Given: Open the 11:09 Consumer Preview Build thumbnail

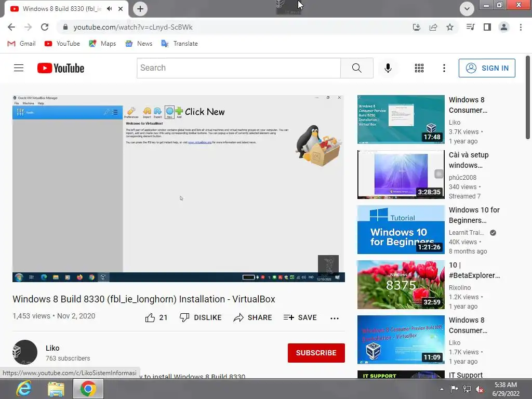Looking at the screenshot, I should pos(401,340).
